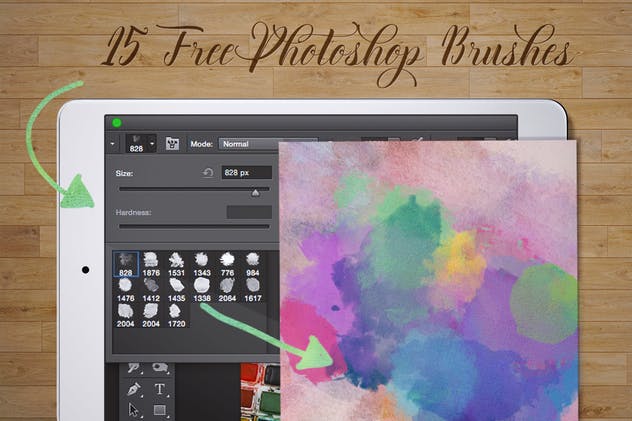Click the Hardness value field
Screen dimensions: 632x421
coord(249,212)
